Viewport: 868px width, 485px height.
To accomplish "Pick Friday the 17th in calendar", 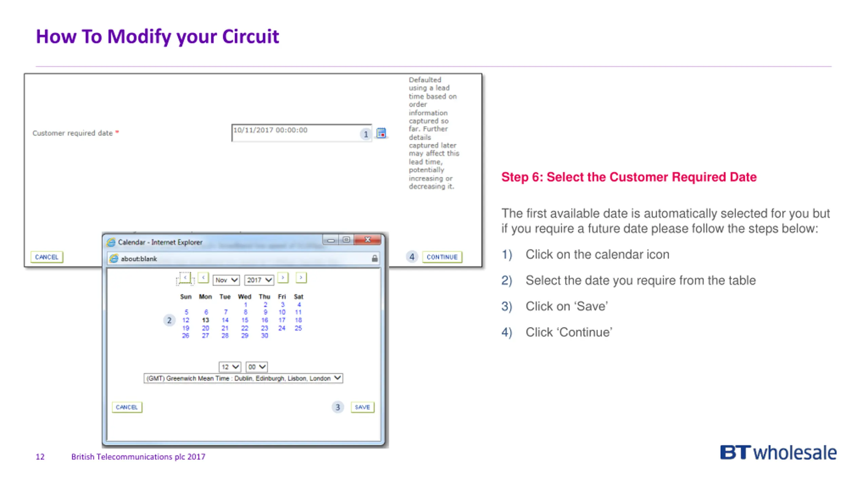I will point(282,320).
